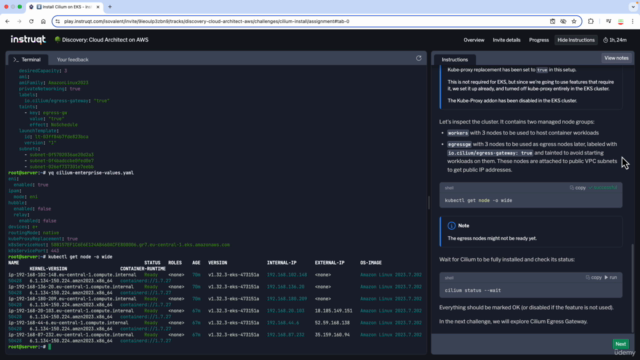Click internal IP 192.168.102.148 in terminal

(x=287, y=275)
